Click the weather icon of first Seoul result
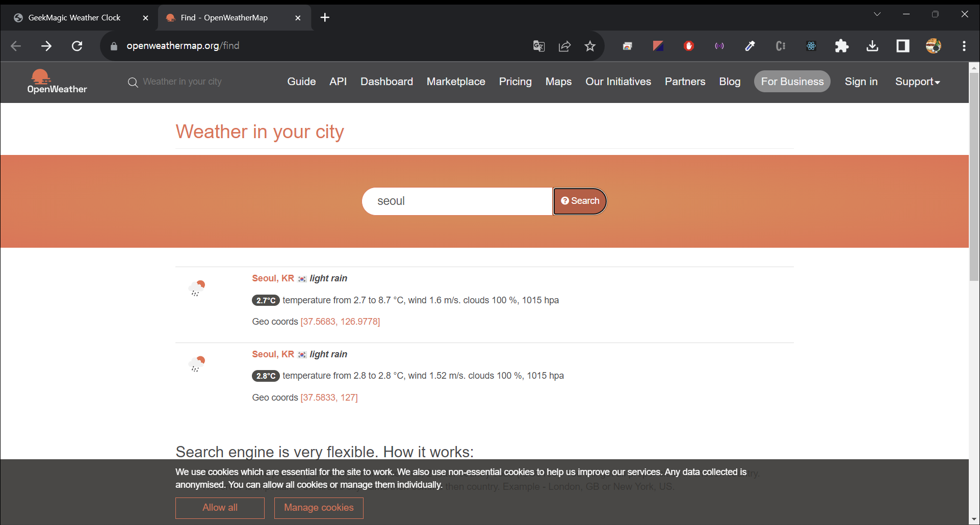This screenshot has height=525, width=980. click(197, 288)
